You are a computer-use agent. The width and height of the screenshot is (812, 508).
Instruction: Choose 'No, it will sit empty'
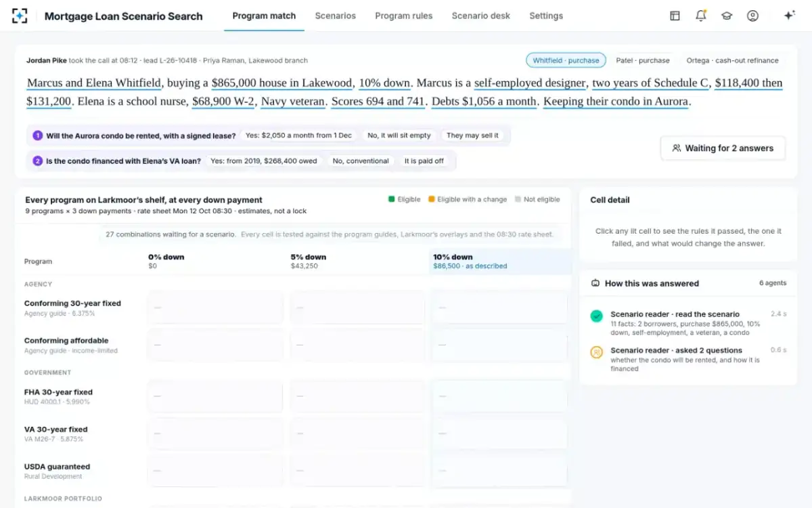point(399,135)
